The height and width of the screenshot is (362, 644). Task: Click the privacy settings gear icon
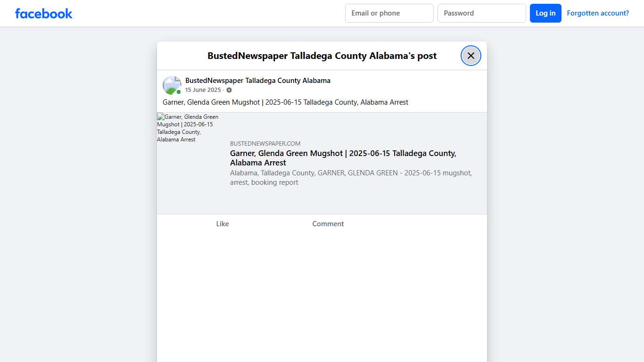click(x=229, y=90)
